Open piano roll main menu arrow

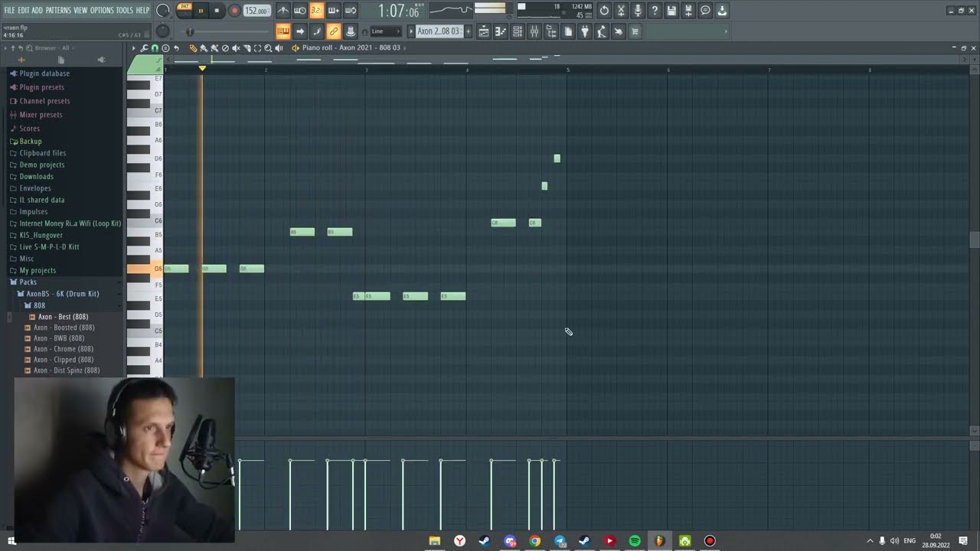[133, 48]
